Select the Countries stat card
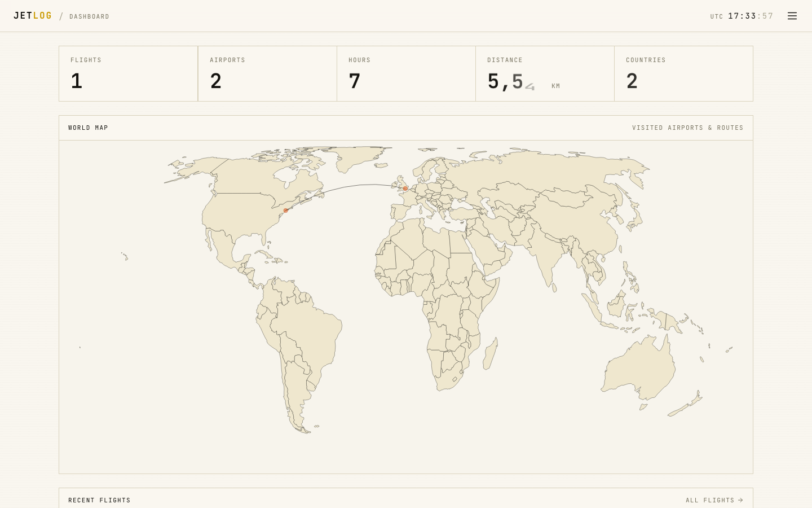 (x=683, y=74)
